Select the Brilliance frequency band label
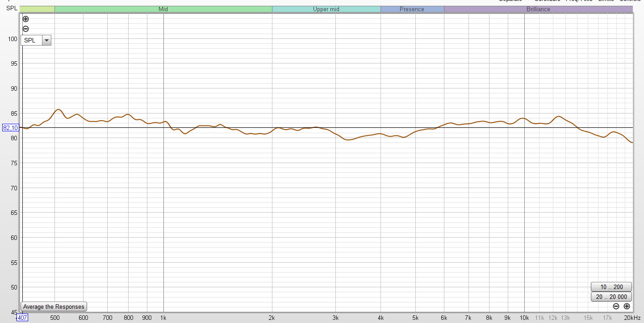The width and height of the screenshot is (644, 323). [x=538, y=9]
